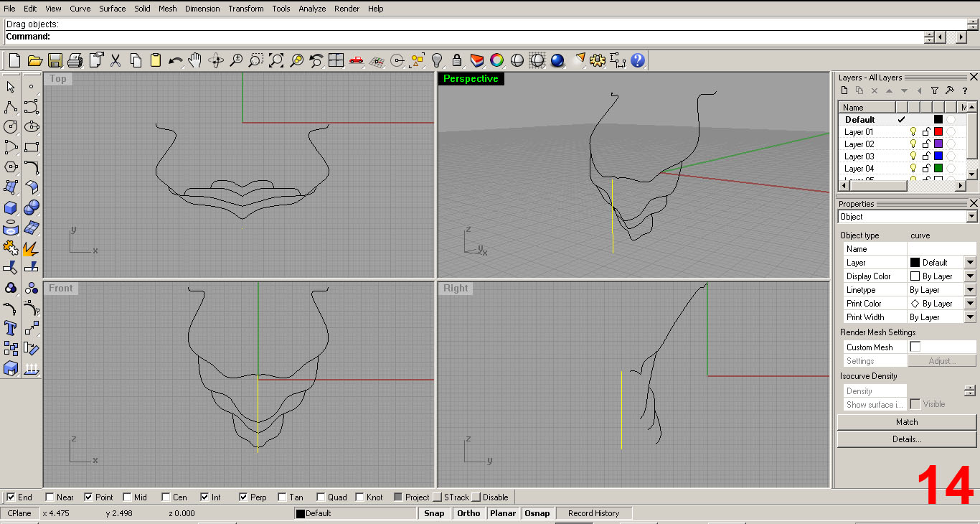Open the Curve menu
Screen dimensions: 980x524
click(x=80, y=9)
